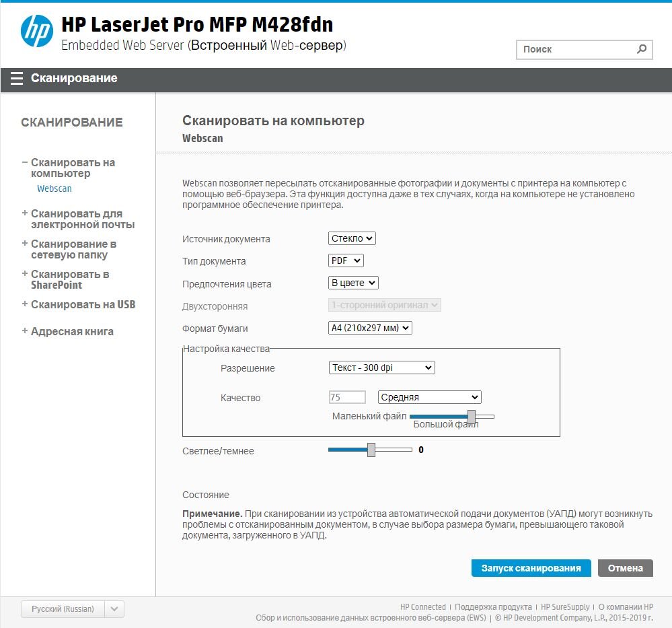Open О компании HP footer link

626,607
